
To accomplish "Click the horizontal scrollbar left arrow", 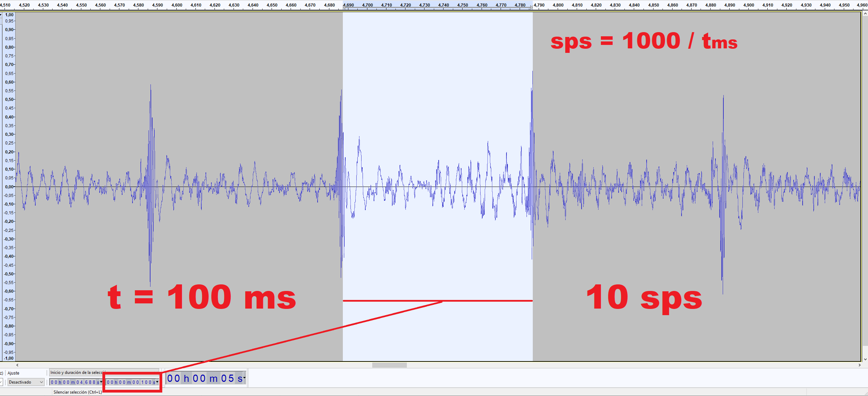I will (17, 365).
